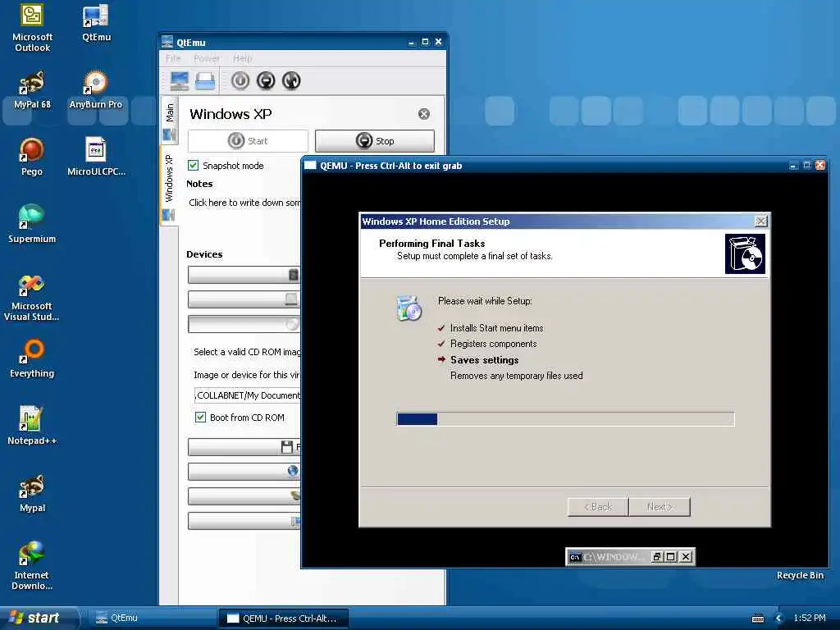Expand hidden tray icons with the arrow
This screenshot has height=630, width=840.
pyautogui.click(x=778, y=619)
